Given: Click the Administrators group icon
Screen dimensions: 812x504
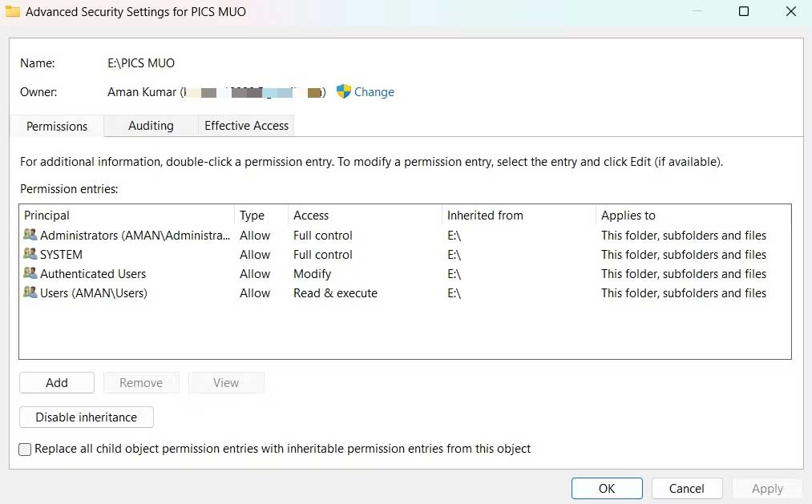Looking at the screenshot, I should click(30, 235).
